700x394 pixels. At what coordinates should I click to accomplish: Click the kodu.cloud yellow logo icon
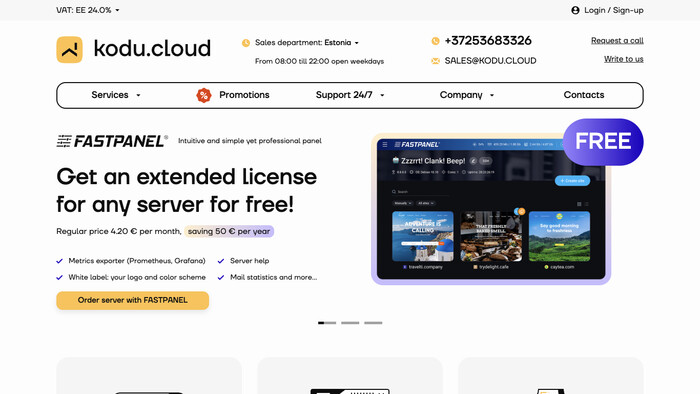[x=69, y=50]
